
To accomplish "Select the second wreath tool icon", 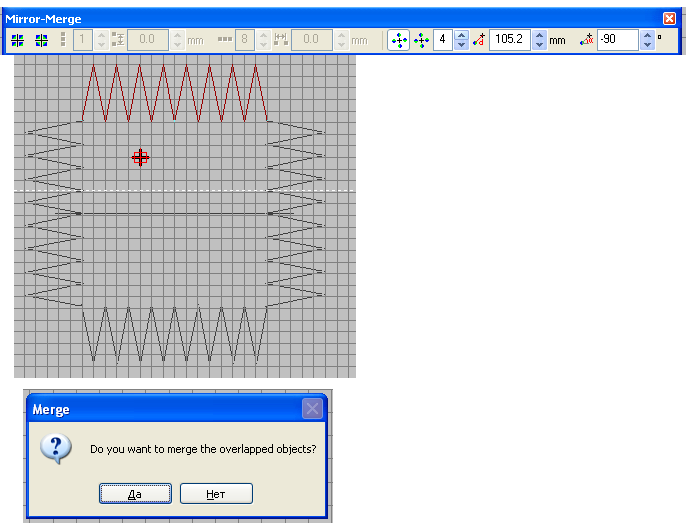I will 421,41.
